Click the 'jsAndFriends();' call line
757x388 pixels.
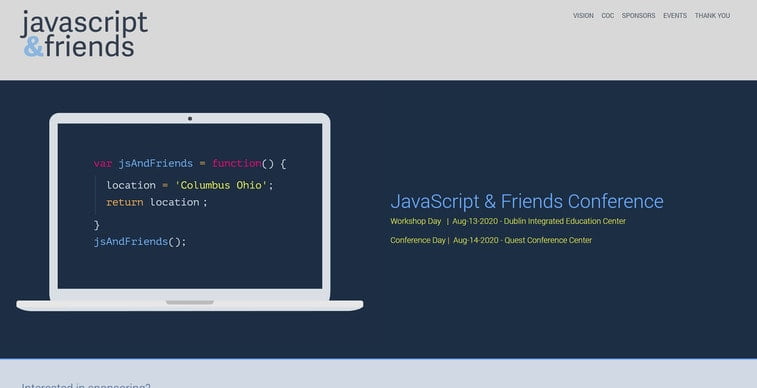140,241
